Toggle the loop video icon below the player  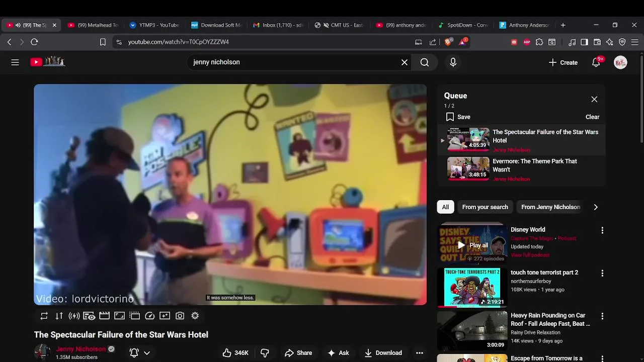click(44, 316)
